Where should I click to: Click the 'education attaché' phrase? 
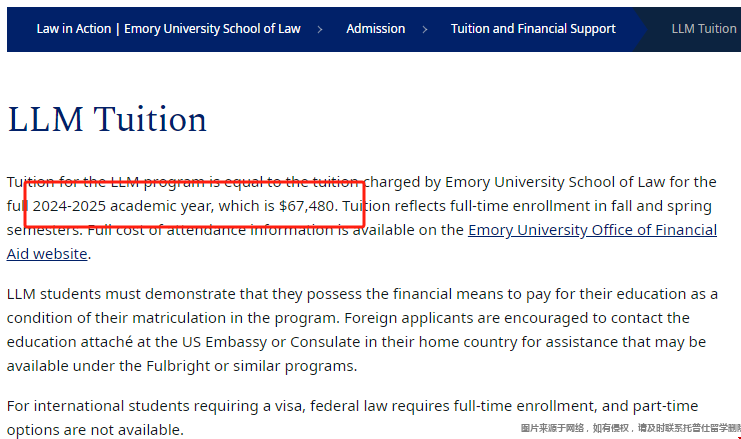pyautogui.click(x=70, y=342)
